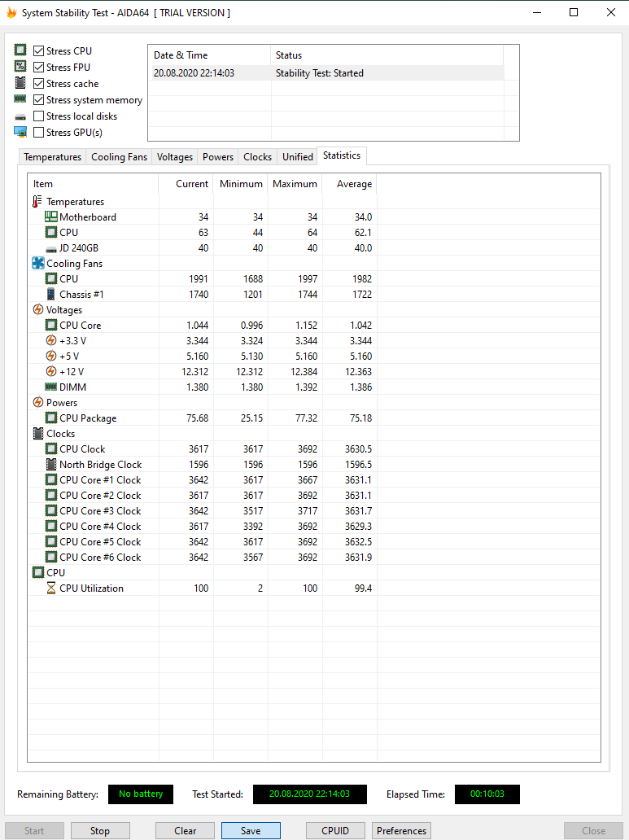Click the Status log column header

pos(387,55)
